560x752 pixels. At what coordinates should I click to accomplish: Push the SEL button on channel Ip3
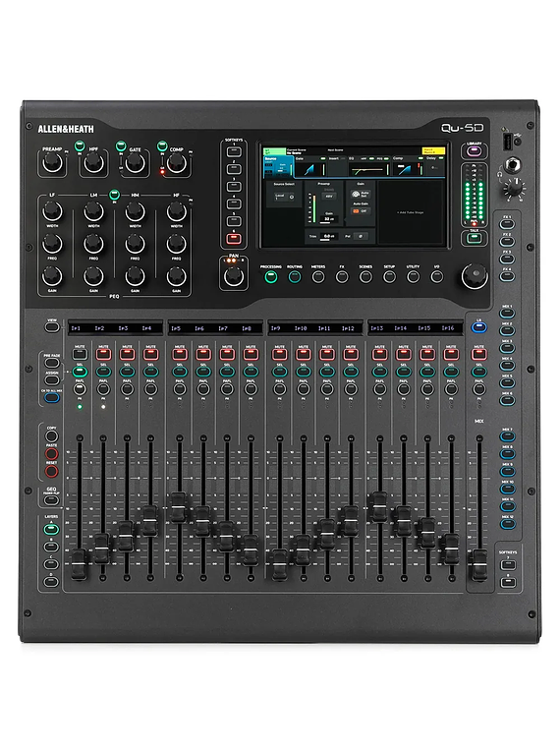pyautogui.click(x=127, y=372)
